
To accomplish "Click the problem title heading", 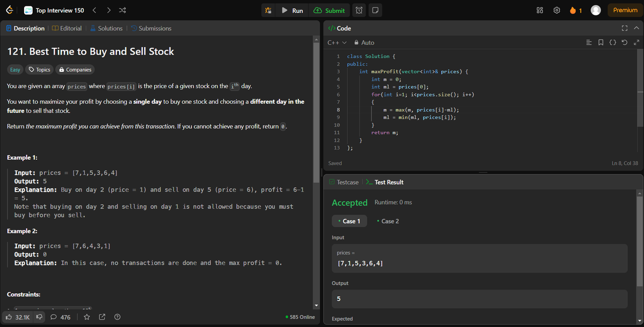I will point(91,51).
